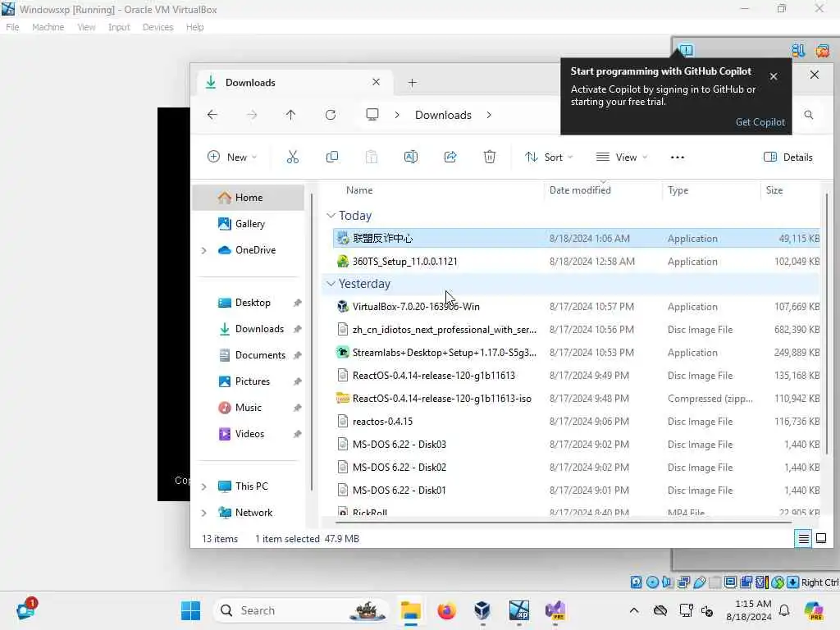Select reactos-0.4.15 disc image

click(577, 422)
